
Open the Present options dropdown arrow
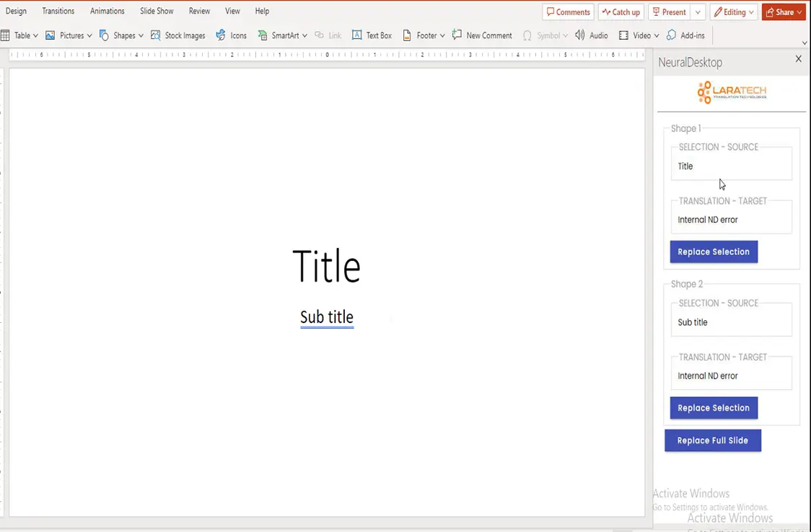(698, 12)
